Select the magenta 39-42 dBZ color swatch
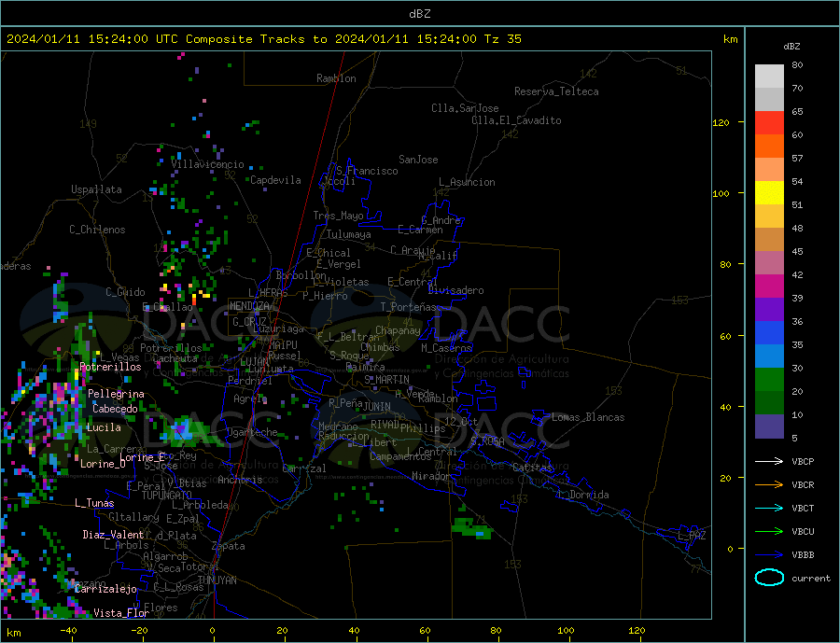Viewport: 840px width, 643px height. [x=769, y=287]
